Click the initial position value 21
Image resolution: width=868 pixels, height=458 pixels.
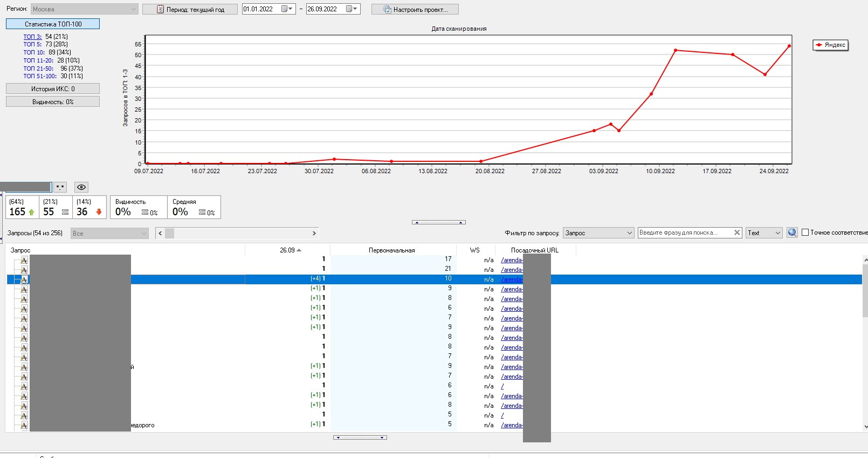[x=448, y=269]
